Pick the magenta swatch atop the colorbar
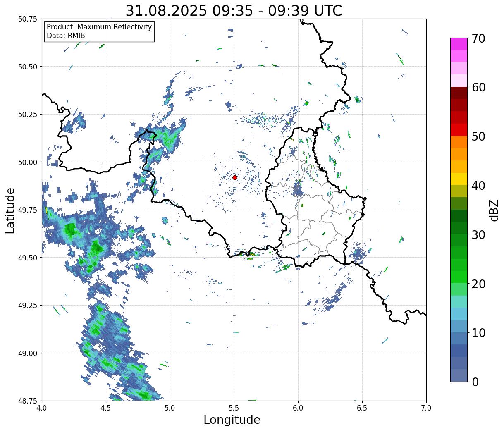 (459, 44)
